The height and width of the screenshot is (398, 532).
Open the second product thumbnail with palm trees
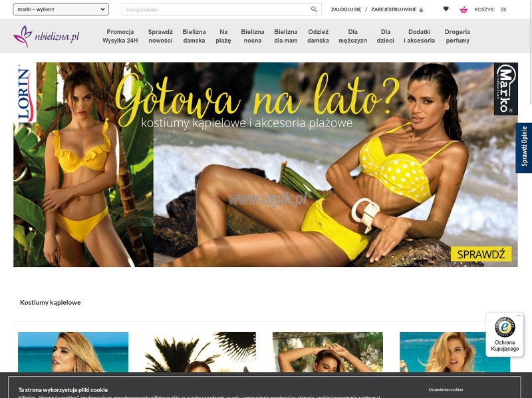(x=201, y=352)
